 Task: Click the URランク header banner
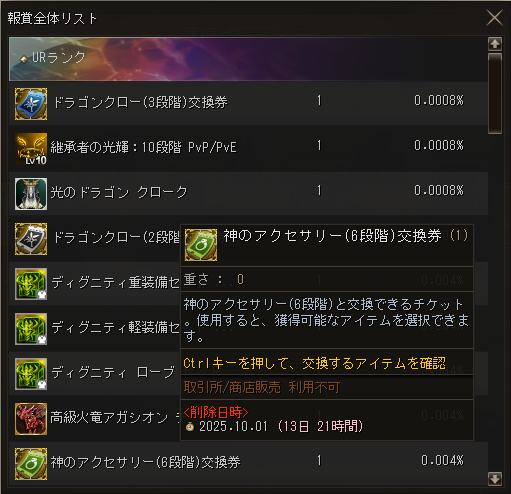[x=248, y=59]
